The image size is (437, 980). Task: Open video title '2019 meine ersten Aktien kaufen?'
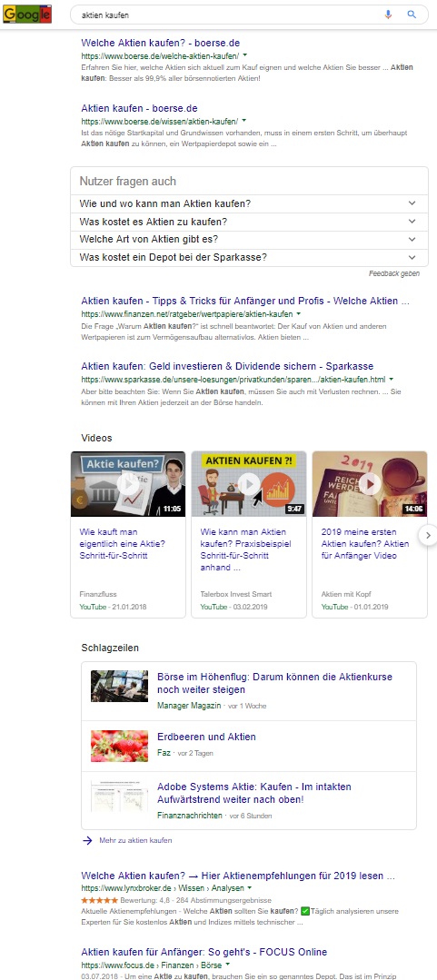(x=366, y=544)
